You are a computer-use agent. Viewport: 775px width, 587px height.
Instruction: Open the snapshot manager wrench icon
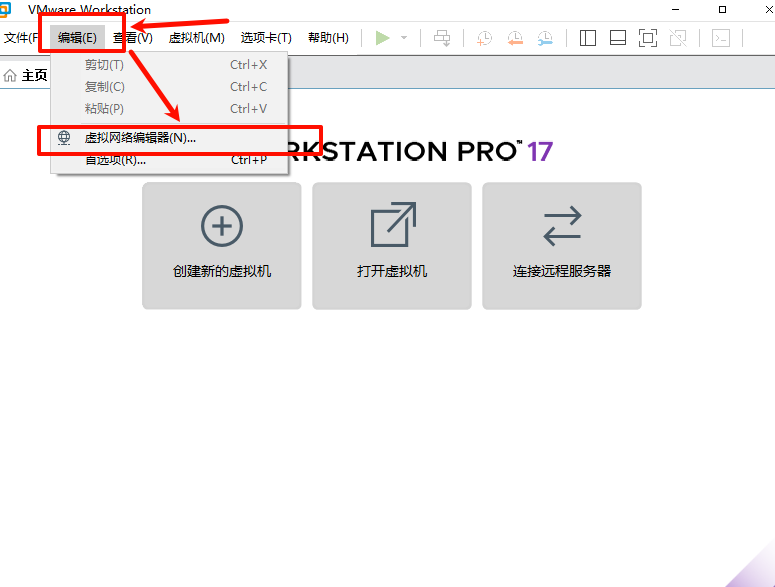[545, 38]
